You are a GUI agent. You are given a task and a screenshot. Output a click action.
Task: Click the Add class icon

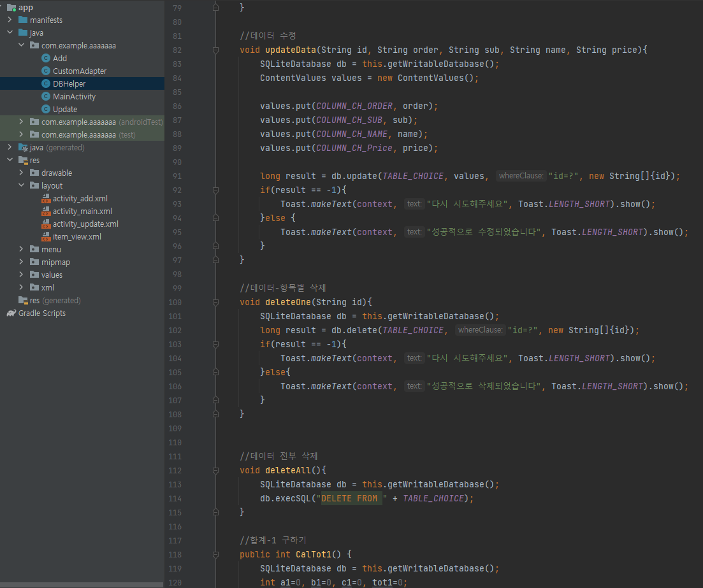coord(46,58)
